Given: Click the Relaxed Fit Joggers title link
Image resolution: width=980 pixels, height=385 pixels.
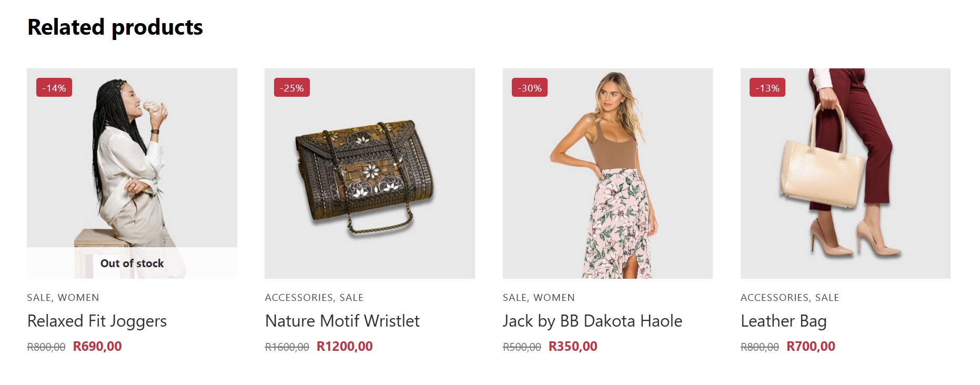Looking at the screenshot, I should 97,321.
